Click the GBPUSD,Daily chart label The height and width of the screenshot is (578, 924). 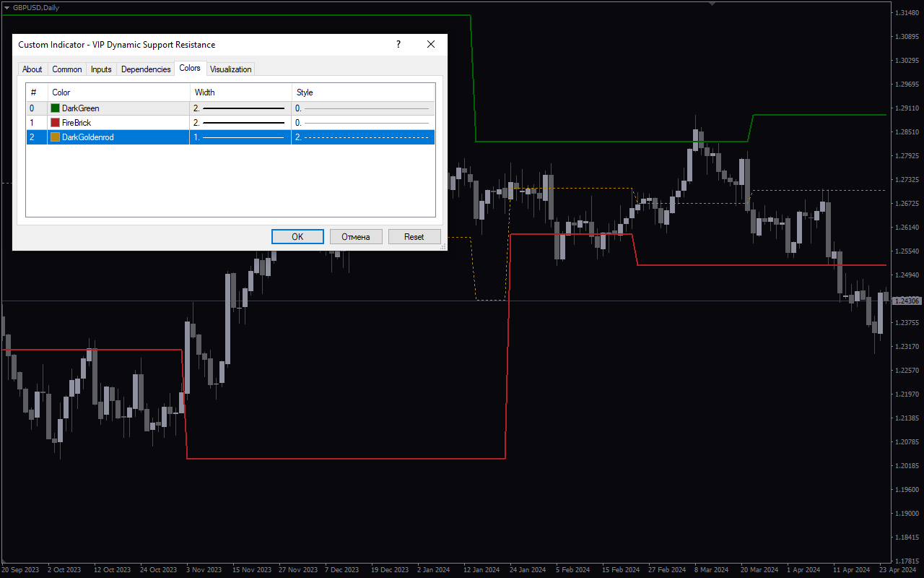pos(36,7)
